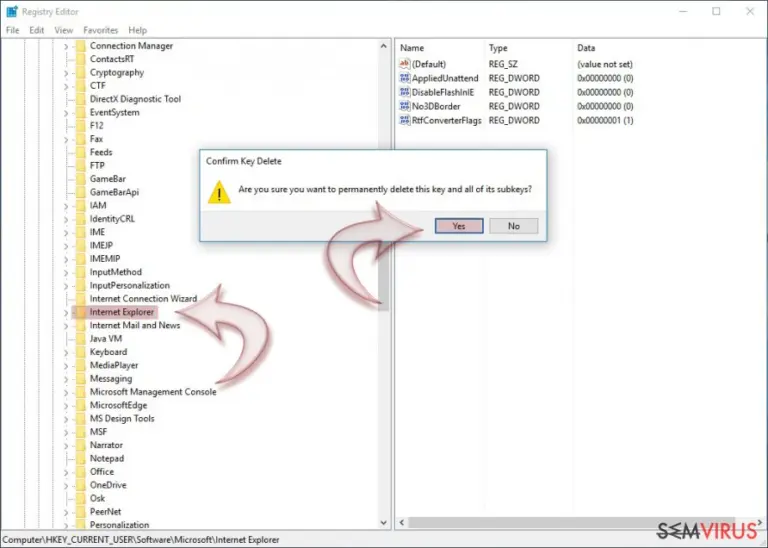Click the IdentityCRL folder icon

81,219
